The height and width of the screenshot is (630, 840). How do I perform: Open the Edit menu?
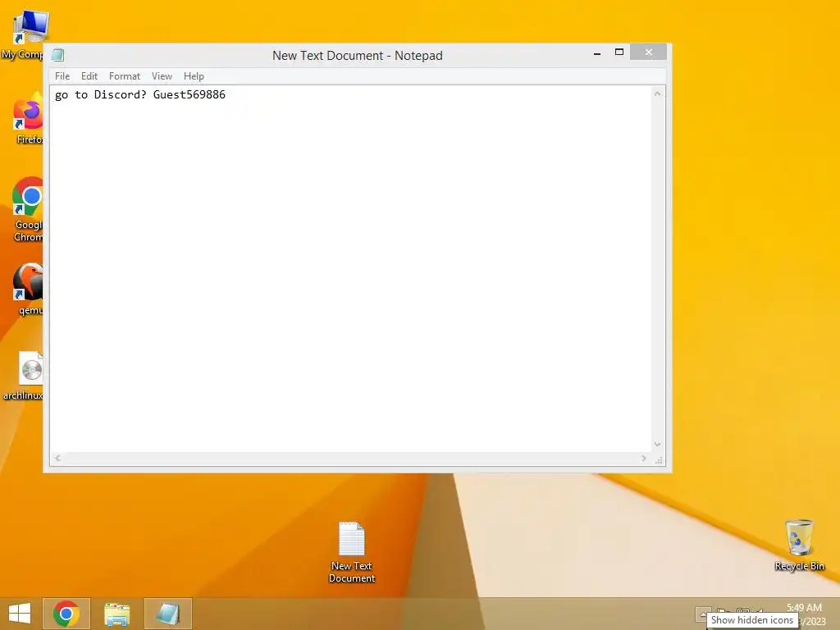point(89,76)
